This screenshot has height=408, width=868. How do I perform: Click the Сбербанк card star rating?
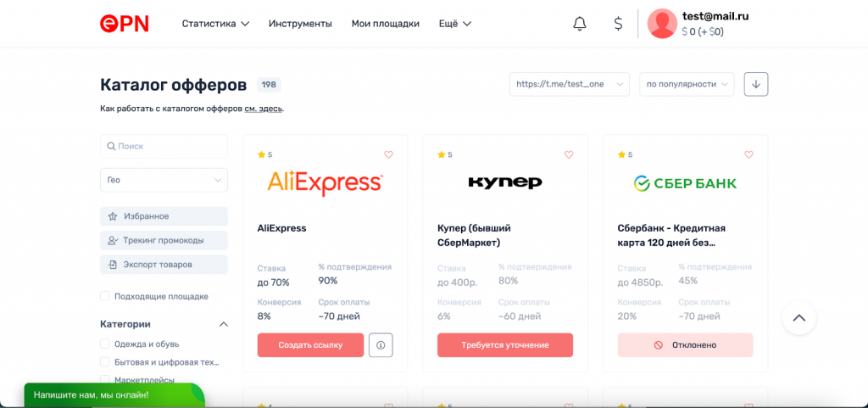click(625, 155)
